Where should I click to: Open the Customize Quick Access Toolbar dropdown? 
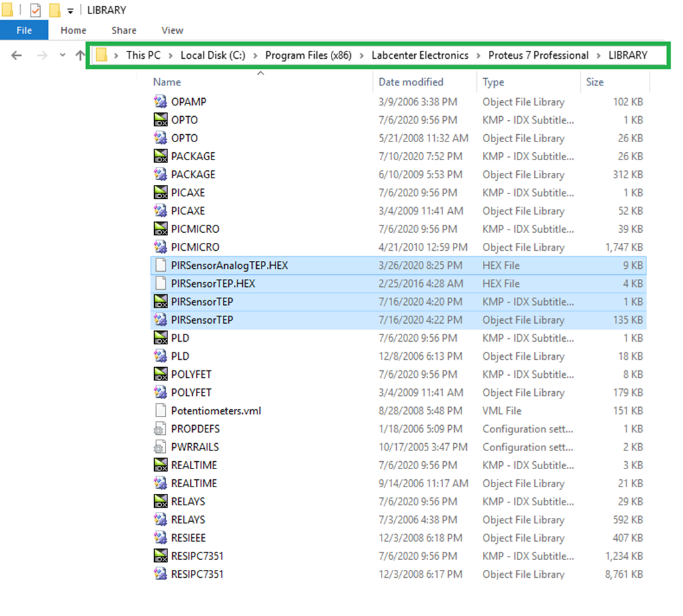tap(70, 11)
